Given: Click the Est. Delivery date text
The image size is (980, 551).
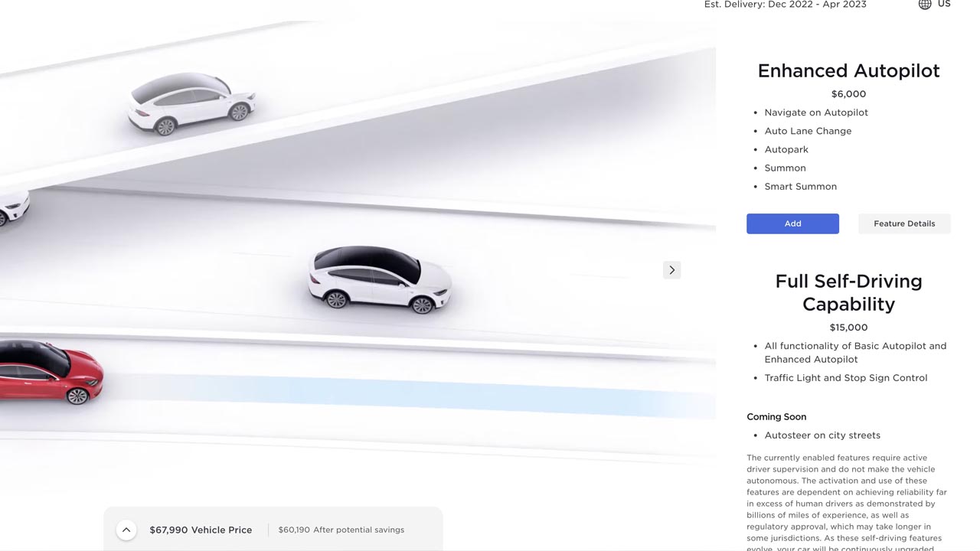Looking at the screenshot, I should [x=786, y=5].
